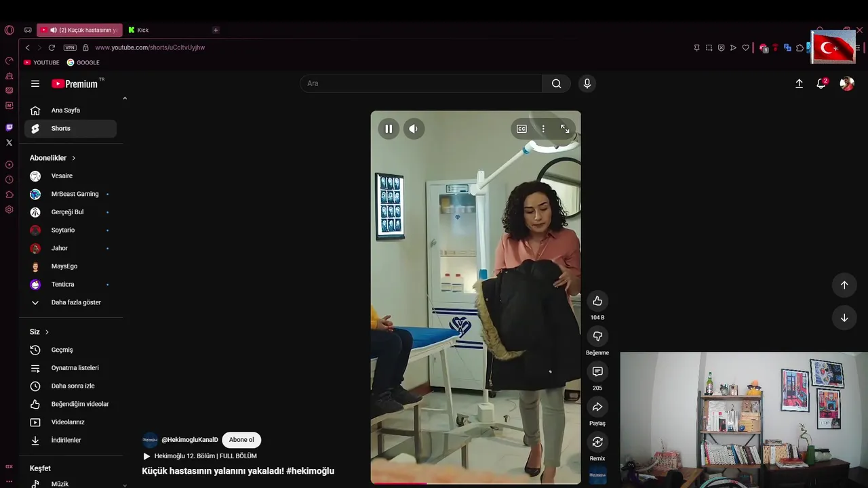Click the YouTube URL address bar
Viewport: 868px width, 488px height.
pyautogui.click(x=150, y=47)
